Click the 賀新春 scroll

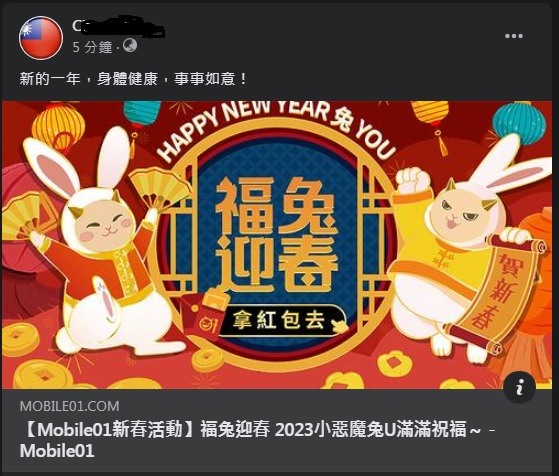tap(496, 294)
